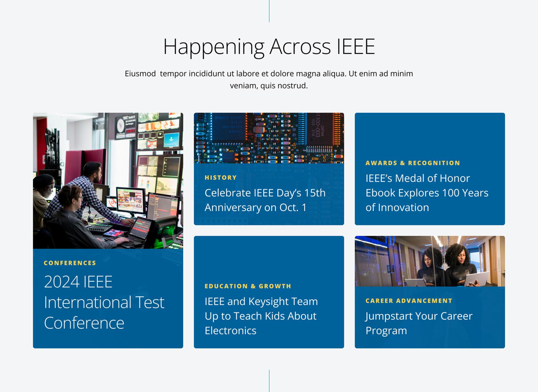Click the woman with laptop photo
Image resolution: width=538 pixels, height=392 pixels.
430,261
